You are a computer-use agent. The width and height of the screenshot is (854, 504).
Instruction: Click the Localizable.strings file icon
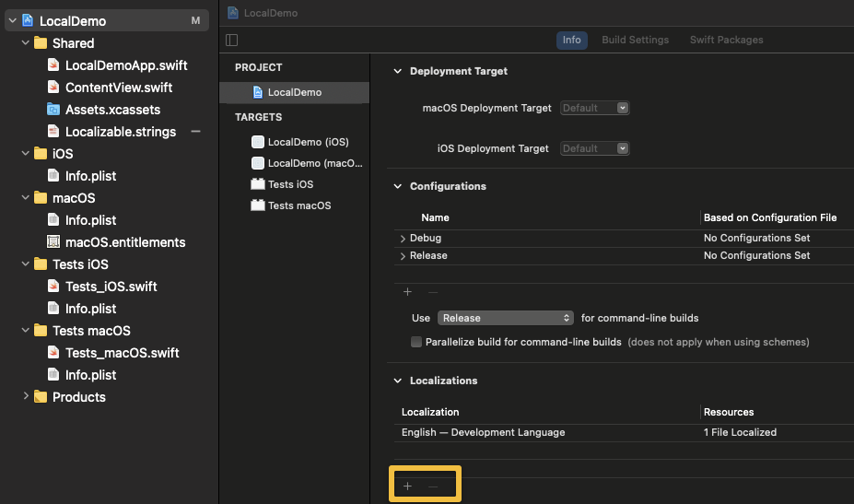click(x=54, y=132)
